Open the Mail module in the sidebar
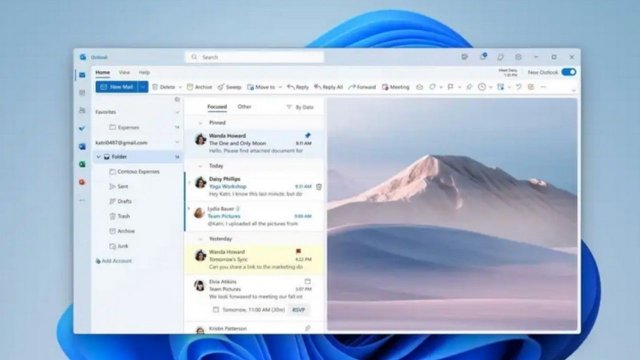Image resolution: width=640 pixels, height=360 pixels. pos(82,75)
